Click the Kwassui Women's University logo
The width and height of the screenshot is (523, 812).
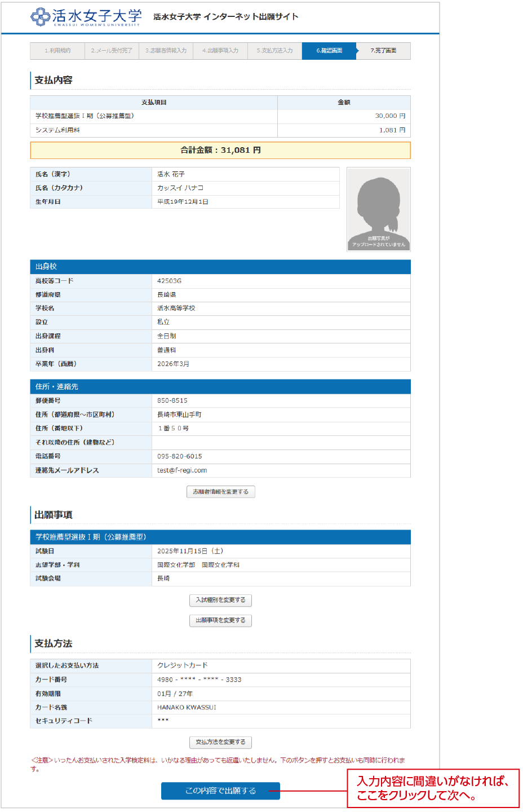click(86, 17)
